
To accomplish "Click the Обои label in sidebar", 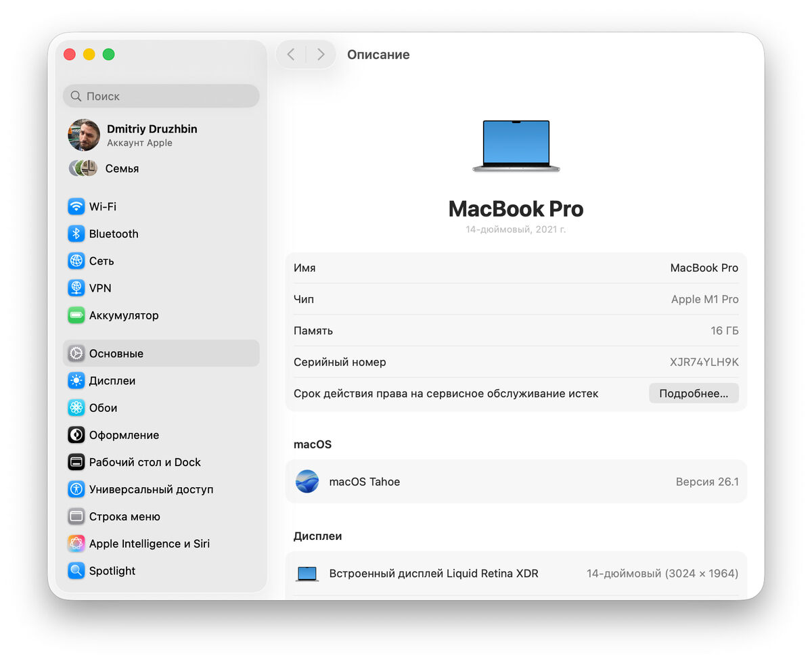I will coord(104,408).
